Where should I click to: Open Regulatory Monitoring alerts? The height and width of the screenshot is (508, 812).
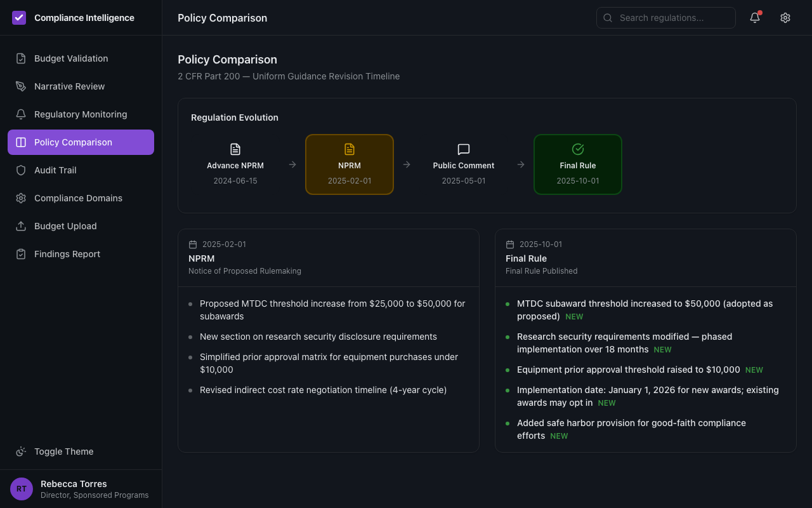(80, 114)
